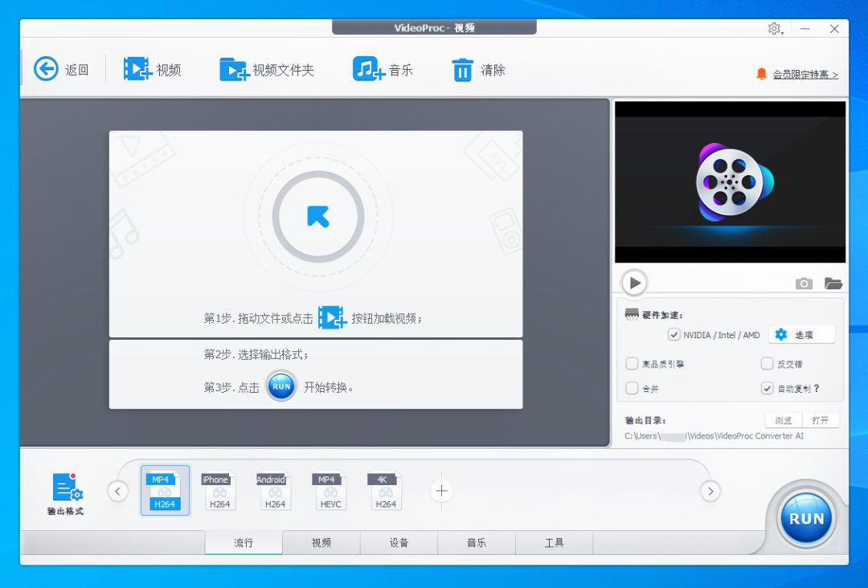The width and height of the screenshot is (868, 588).
Task: Click the back arrow (返回) icon
Action: pyautogui.click(x=46, y=69)
